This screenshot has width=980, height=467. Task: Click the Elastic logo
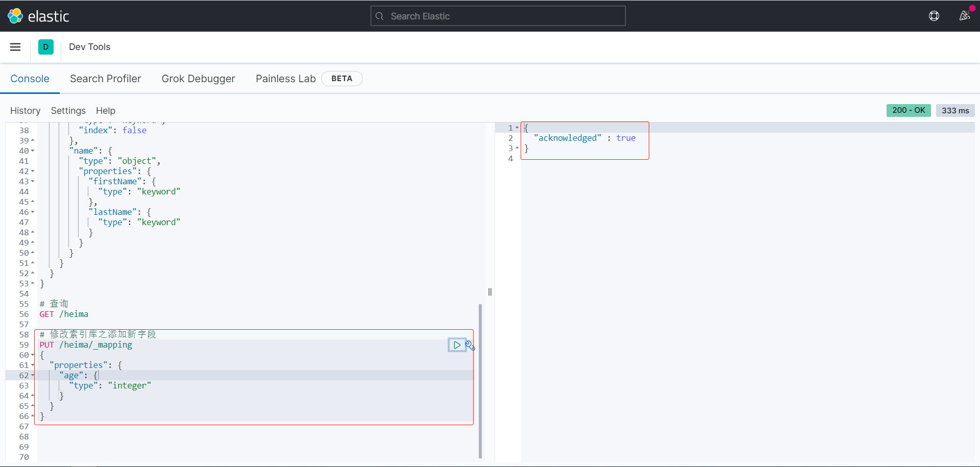[38, 16]
